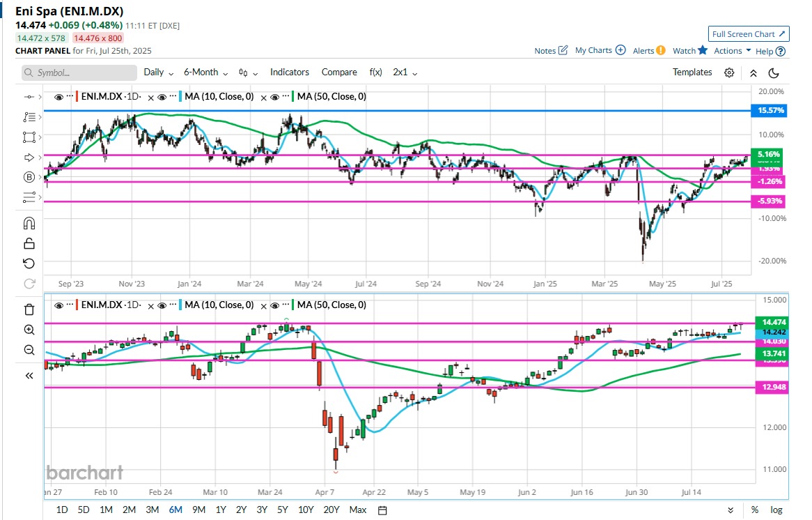The height and width of the screenshot is (520, 812).
Task: Open the Full Screen Chart
Action: 749,34
